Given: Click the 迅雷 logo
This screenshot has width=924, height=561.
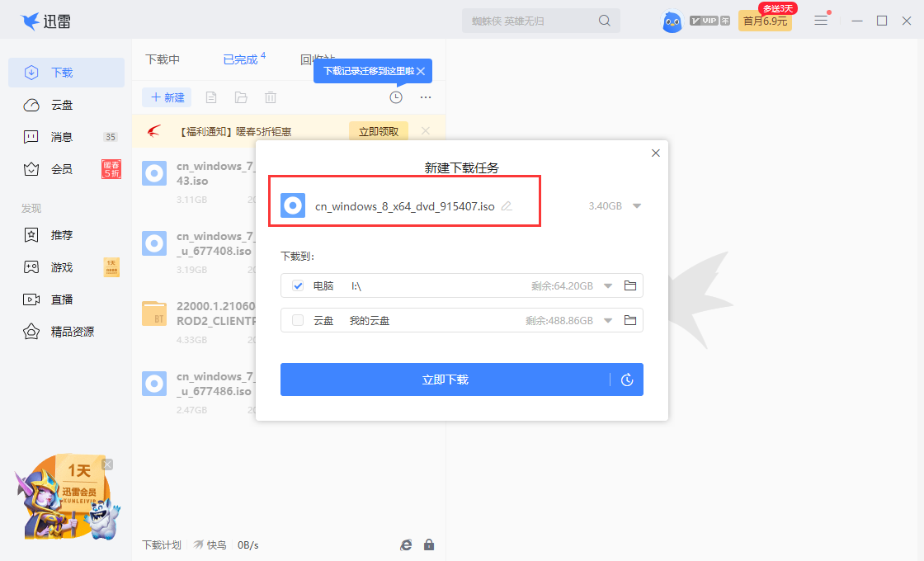Looking at the screenshot, I should click(45, 21).
